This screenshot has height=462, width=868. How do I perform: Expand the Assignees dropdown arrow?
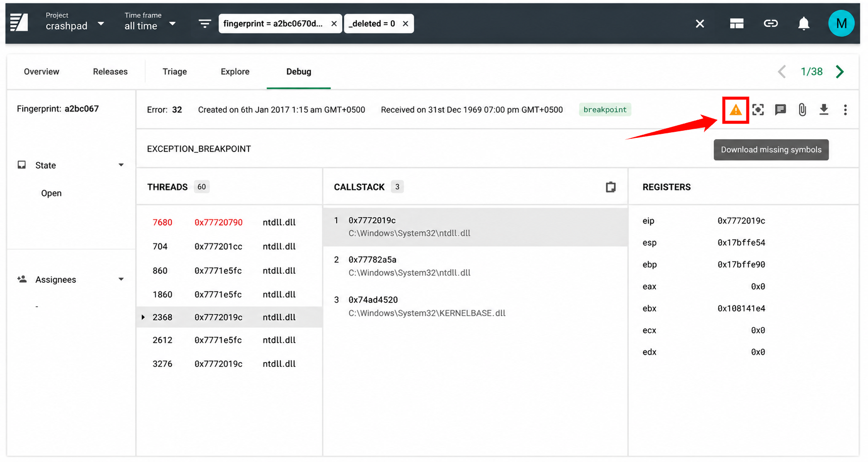click(x=121, y=279)
